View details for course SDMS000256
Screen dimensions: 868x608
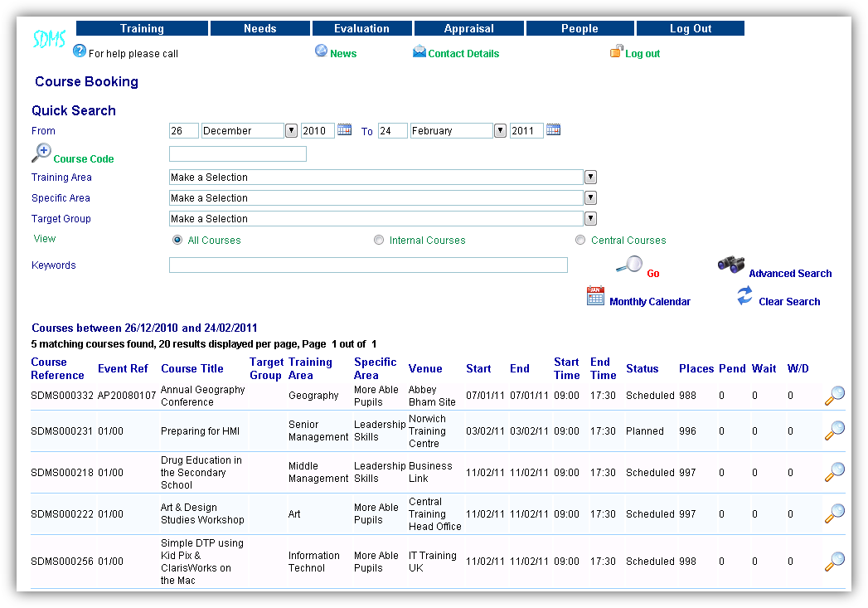point(834,562)
